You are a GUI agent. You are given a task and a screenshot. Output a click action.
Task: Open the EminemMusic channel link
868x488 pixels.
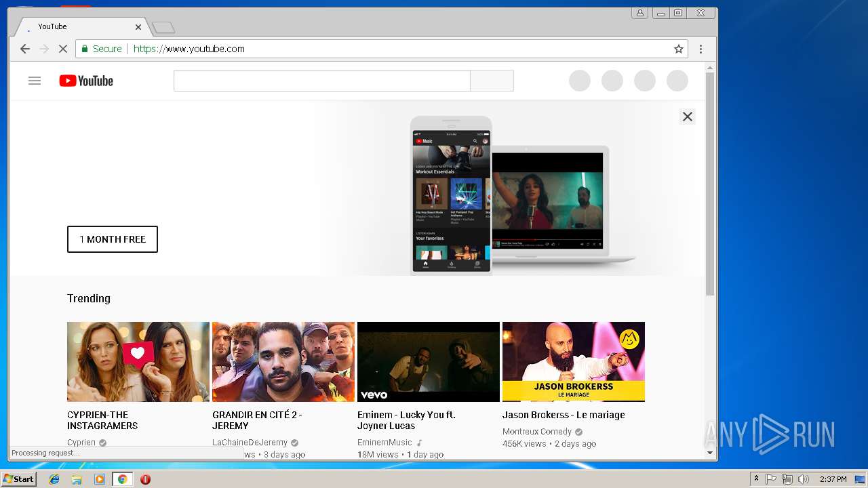(x=384, y=443)
